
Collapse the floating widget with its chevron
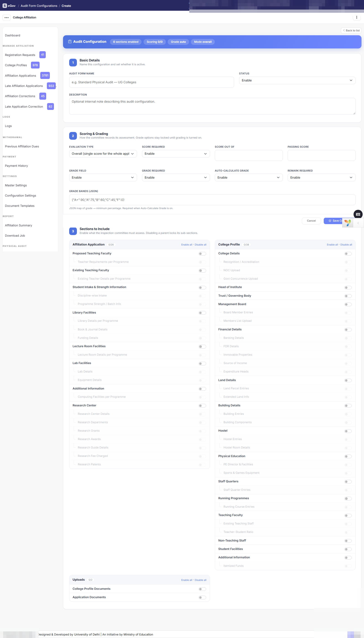[x=358, y=223]
